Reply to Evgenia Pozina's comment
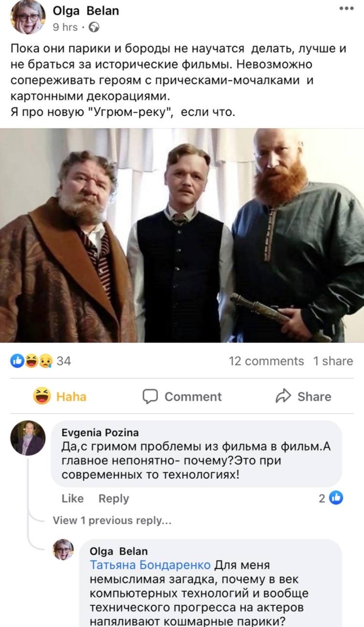Screen dimensions: 364x627 114,499
